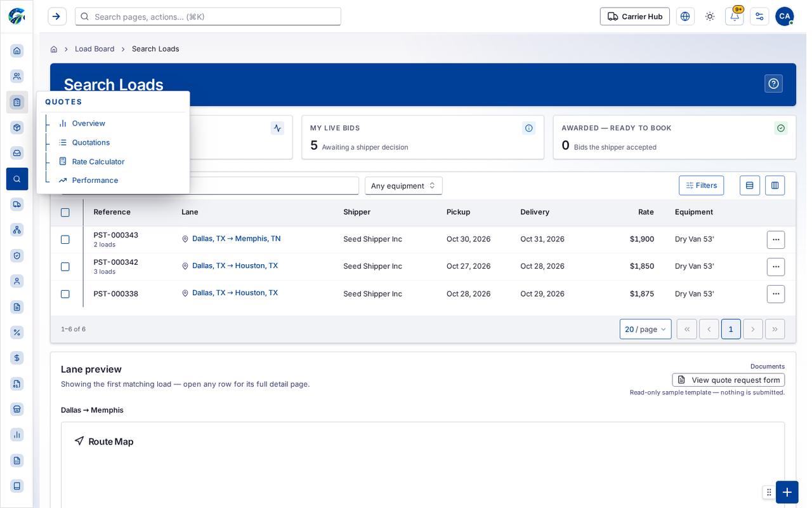Open the storefront sidebar icon
Image resolution: width=812 pixels, height=508 pixels.
click(x=17, y=409)
